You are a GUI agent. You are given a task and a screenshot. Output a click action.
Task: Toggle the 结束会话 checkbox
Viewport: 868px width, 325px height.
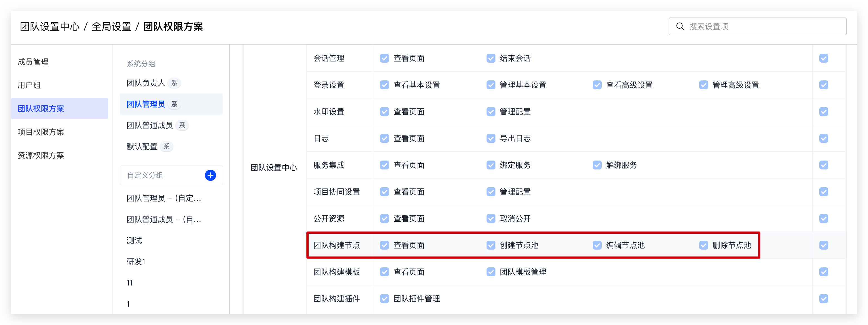point(491,58)
